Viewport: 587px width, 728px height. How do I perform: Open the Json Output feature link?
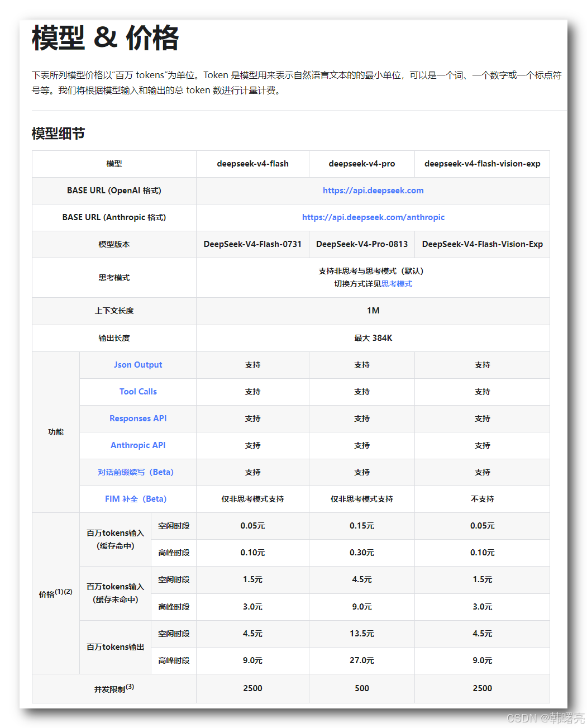[138, 365]
